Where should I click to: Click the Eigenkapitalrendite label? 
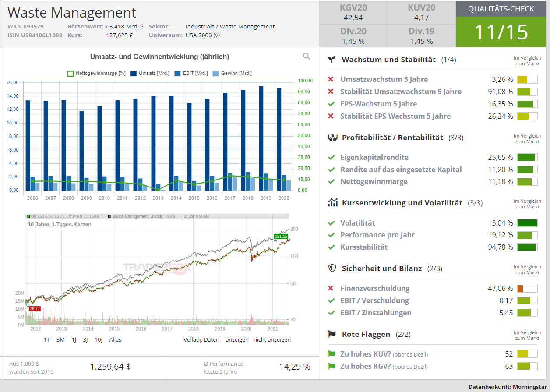(x=374, y=157)
